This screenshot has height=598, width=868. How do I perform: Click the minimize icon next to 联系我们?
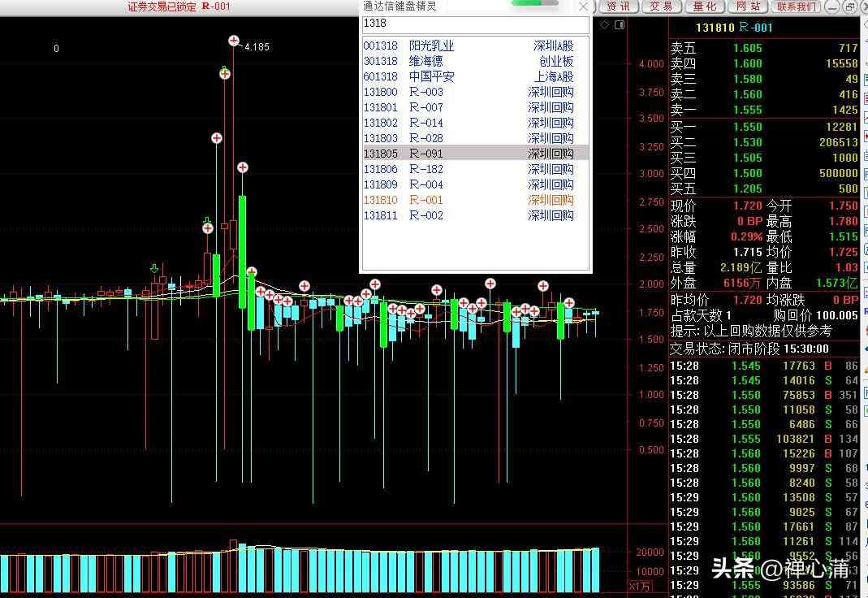point(831,6)
